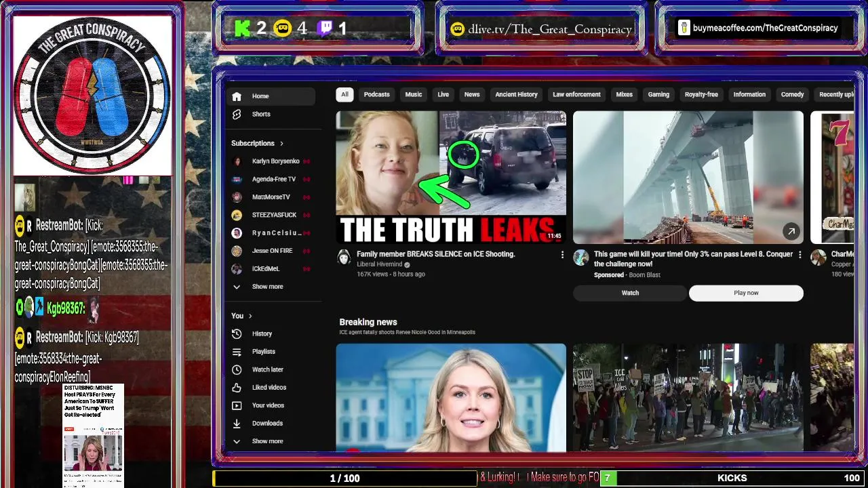Click Kgb98367 username in chat

click(64, 308)
